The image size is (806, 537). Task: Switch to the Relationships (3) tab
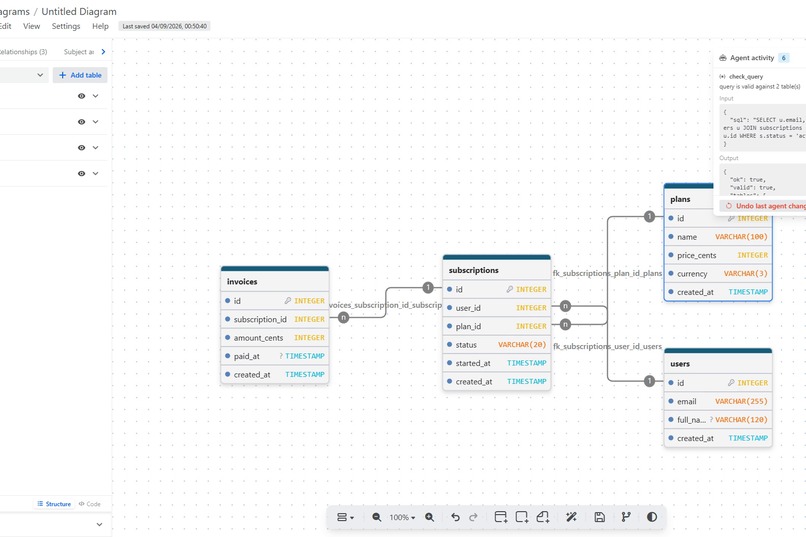23,52
